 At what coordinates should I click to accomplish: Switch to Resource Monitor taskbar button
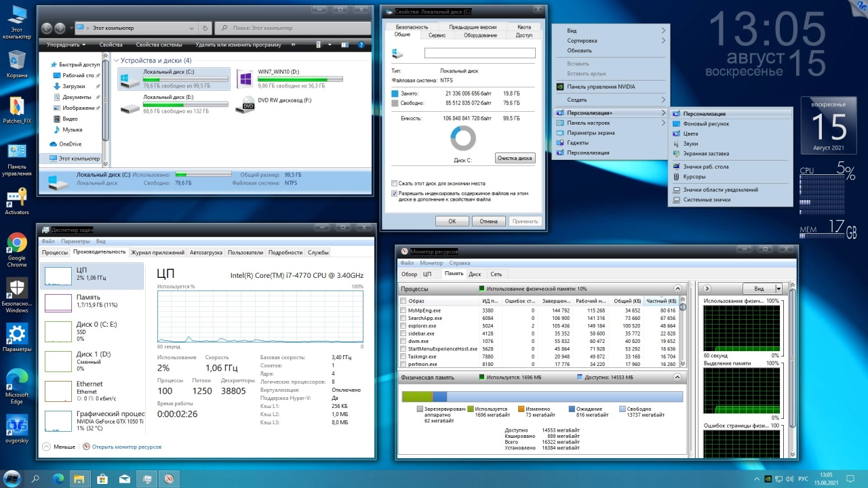pyautogui.click(x=169, y=479)
